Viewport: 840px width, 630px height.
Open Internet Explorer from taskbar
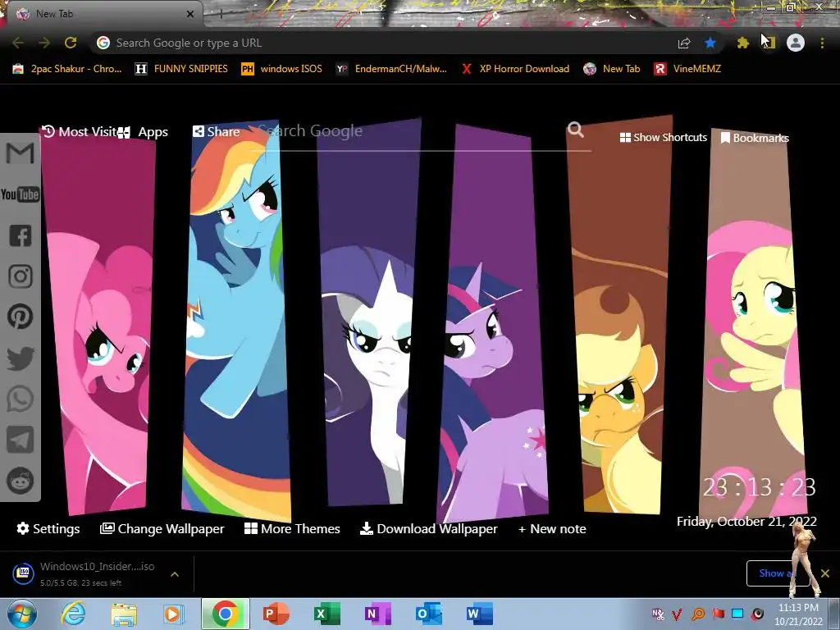(x=72, y=614)
